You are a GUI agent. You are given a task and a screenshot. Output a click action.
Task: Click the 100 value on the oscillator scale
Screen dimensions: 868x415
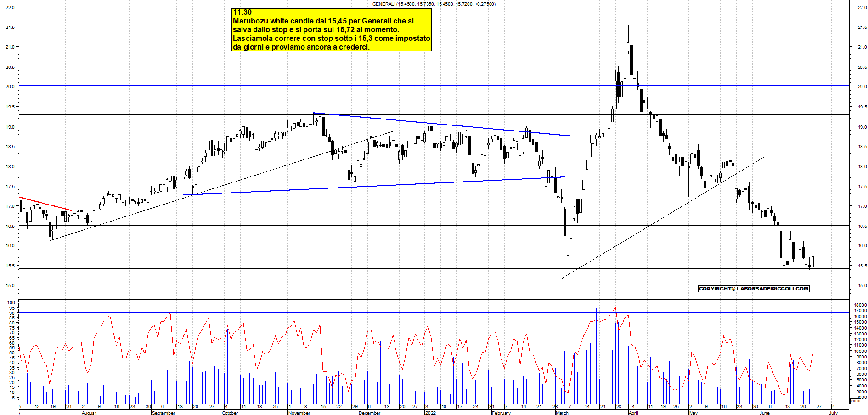[11, 303]
